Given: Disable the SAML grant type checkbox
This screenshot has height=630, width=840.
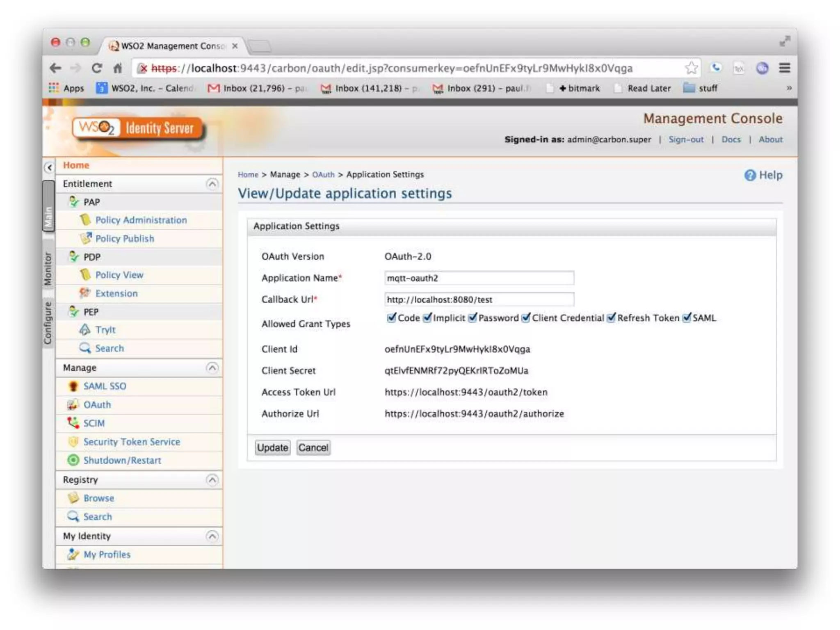Looking at the screenshot, I should coord(686,318).
